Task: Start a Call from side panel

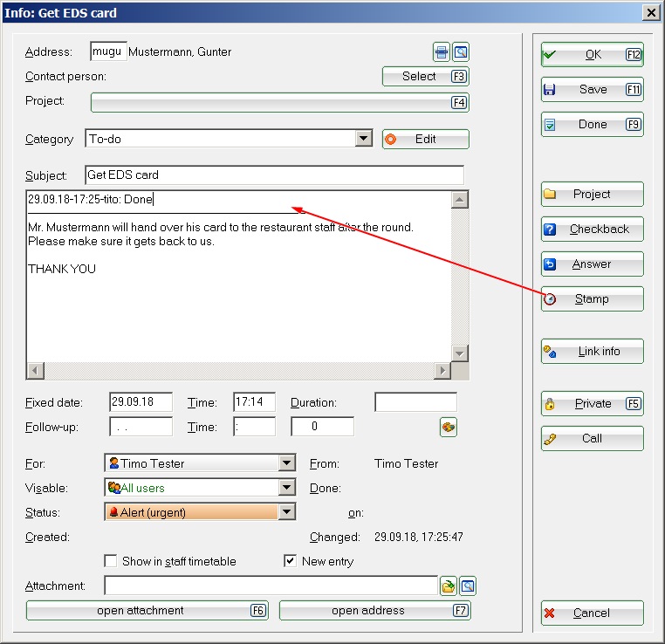Action: [x=592, y=438]
